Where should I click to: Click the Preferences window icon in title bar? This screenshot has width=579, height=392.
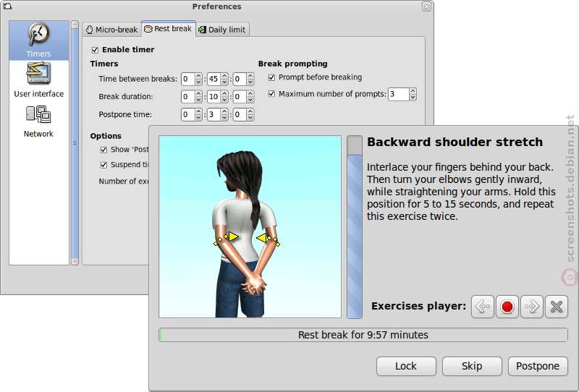point(7,7)
